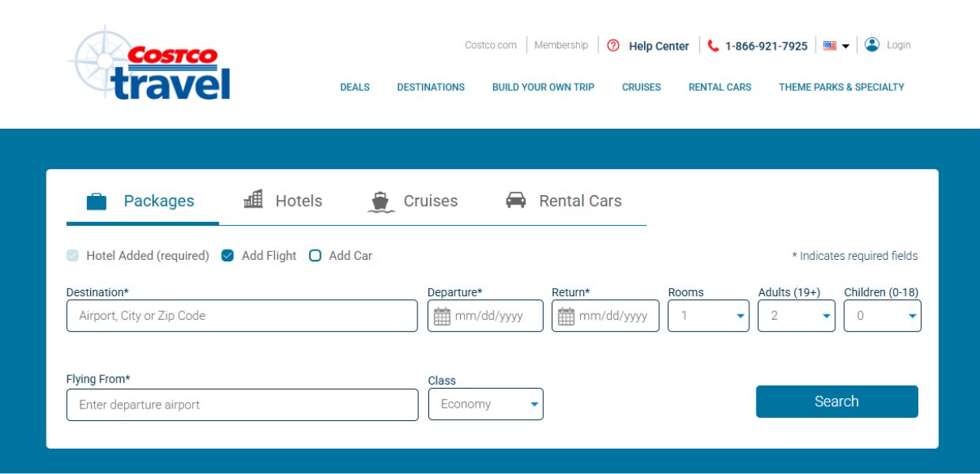Screen dimensions: 980x474
Task: Click the Departure calendar icon
Action: click(x=443, y=316)
